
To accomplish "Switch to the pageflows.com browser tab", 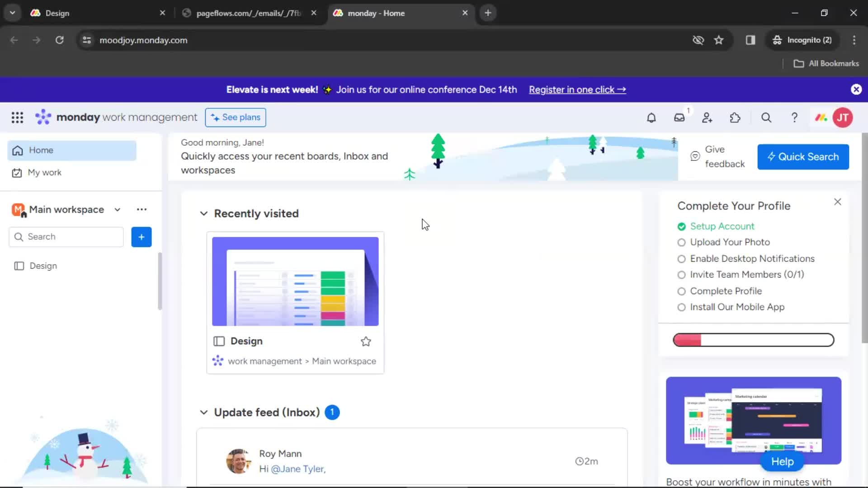I will [x=244, y=13].
